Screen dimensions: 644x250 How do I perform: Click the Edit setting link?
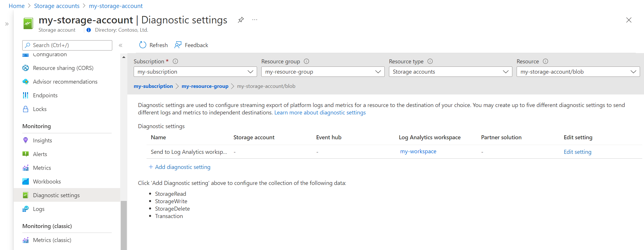[x=577, y=152]
